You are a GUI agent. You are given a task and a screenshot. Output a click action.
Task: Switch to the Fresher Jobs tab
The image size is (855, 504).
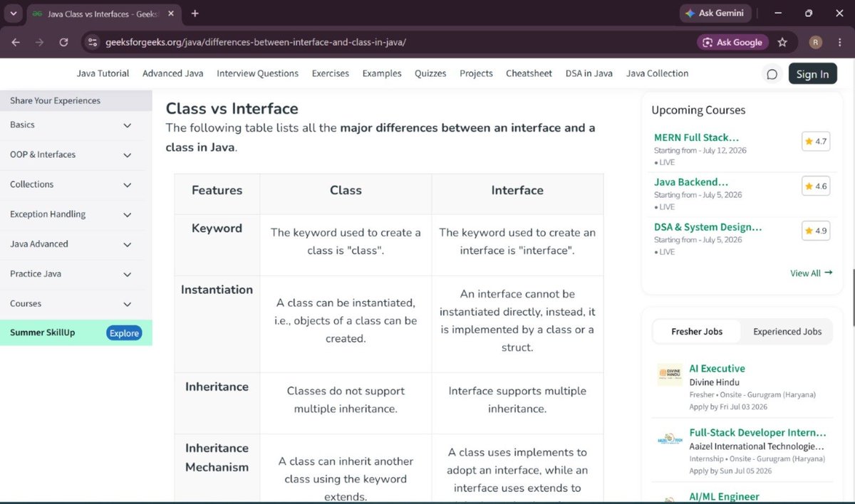coord(697,332)
